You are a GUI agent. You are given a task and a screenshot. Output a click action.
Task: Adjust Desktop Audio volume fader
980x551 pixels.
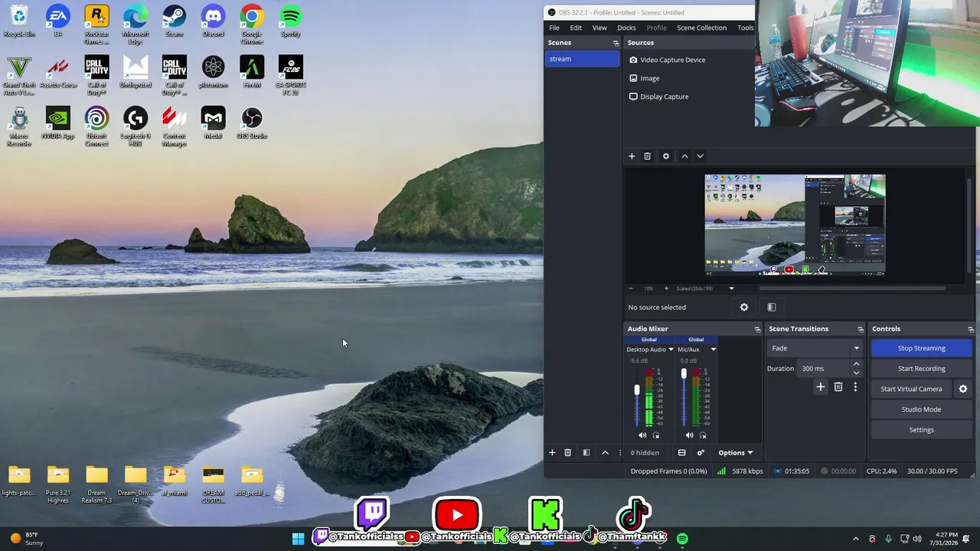(x=636, y=390)
